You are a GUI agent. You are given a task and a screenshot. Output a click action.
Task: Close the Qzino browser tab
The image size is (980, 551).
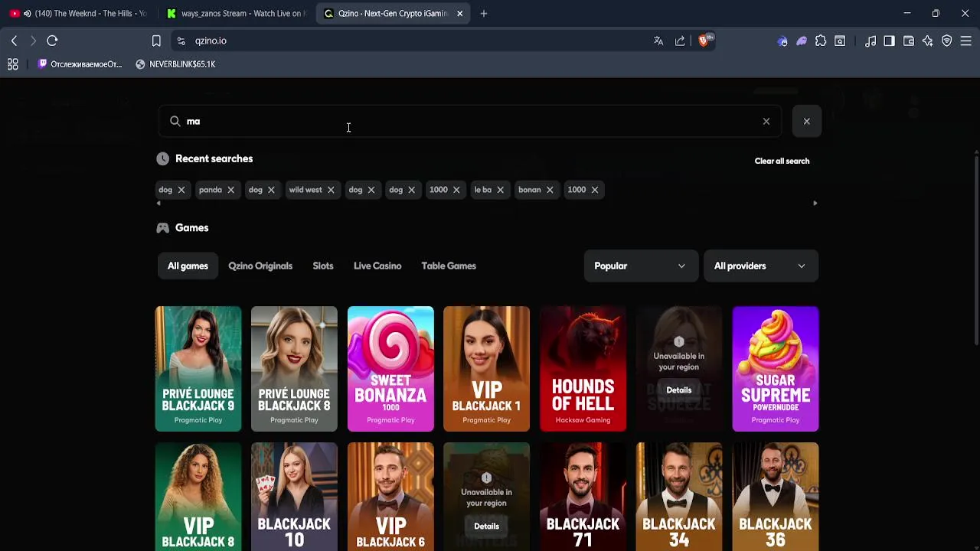[x=459, y=13]
